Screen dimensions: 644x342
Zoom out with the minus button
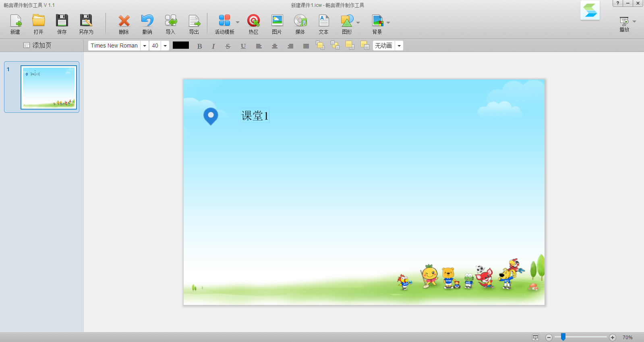coord(549,338)
